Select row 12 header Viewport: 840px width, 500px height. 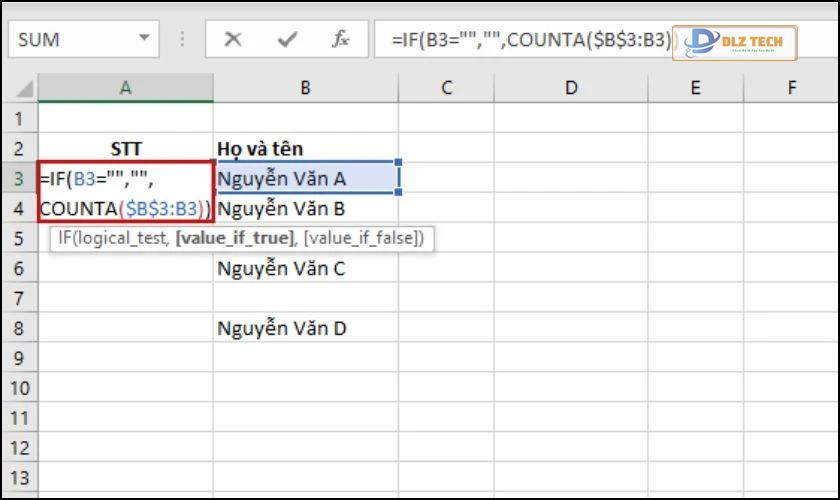[19, 448]
